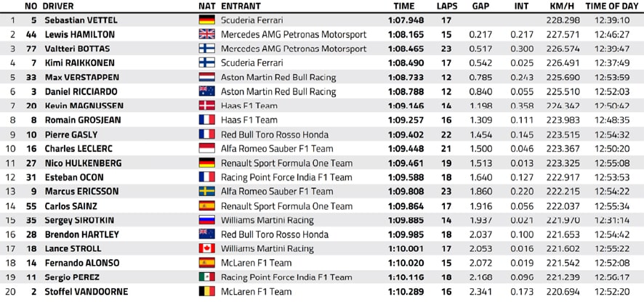644x302 pixels.
Task: Click the Dutch flag beside Max Verstappen
Action: point(206,77)
